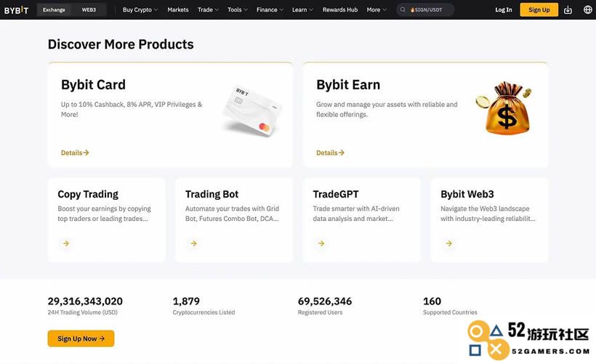Click the Bybit logo in the header
Screen dimensions: 596x364
[x=16, y=10]
